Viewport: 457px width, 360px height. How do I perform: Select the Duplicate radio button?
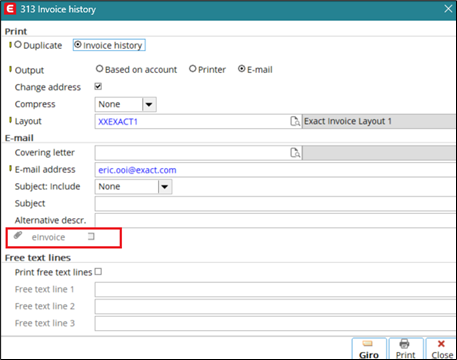18,44
